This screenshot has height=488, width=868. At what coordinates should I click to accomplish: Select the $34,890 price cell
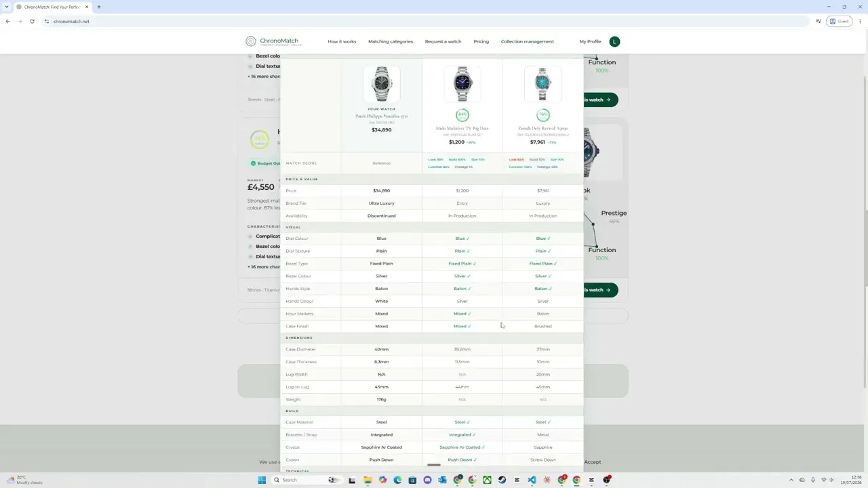[x=381, y=190]
